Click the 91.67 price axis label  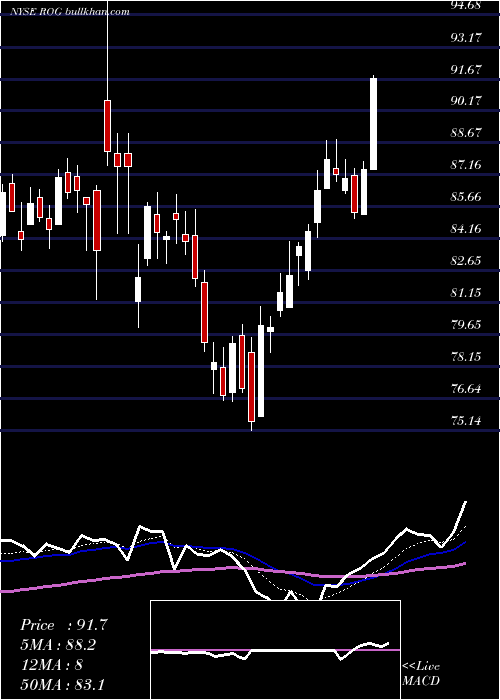467,69
